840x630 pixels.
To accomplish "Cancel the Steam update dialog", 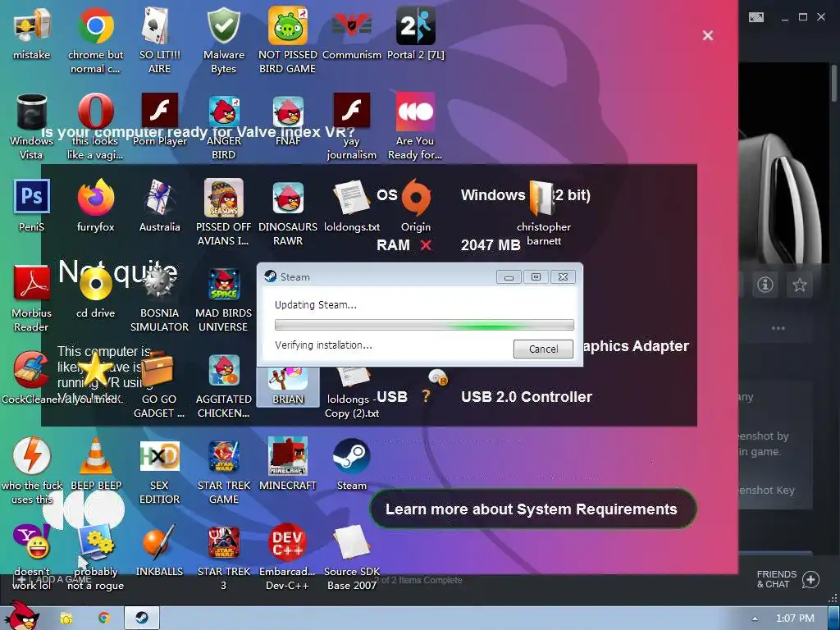I will click(x=543, y=349).
